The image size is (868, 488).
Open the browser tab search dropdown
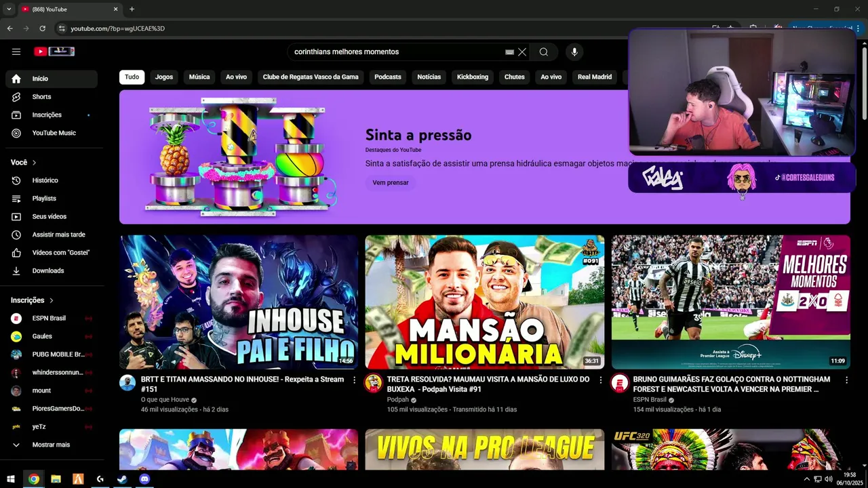tap(9, 9)
